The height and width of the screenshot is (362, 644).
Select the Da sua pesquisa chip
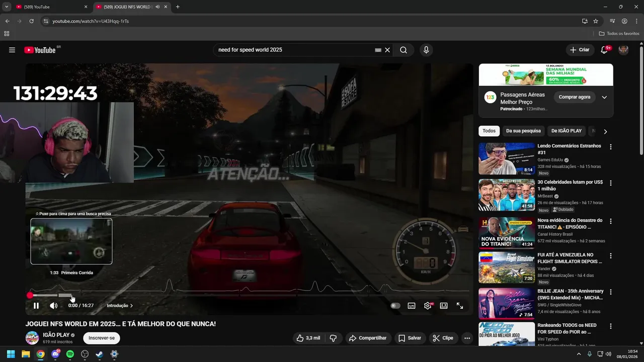click(523, 131)
